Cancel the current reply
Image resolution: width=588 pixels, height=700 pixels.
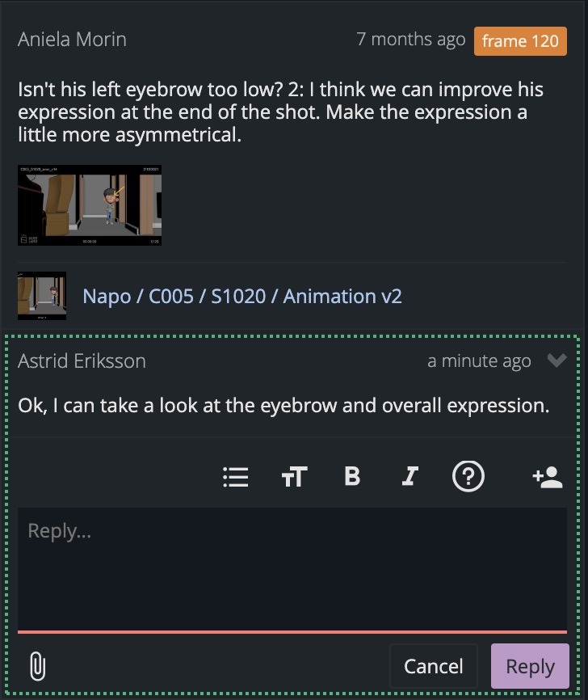coord(434,665)
